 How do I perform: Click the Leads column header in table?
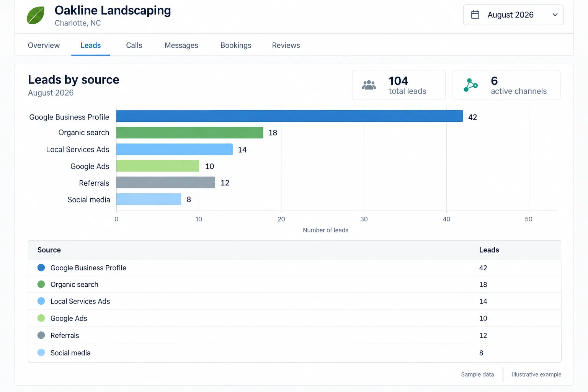489,250
